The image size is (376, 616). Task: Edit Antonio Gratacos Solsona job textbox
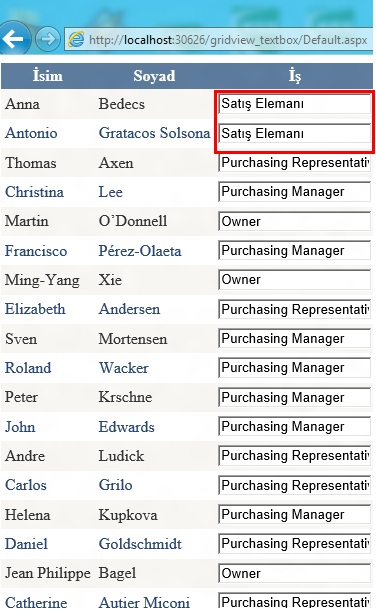click(x=294, y=134)
